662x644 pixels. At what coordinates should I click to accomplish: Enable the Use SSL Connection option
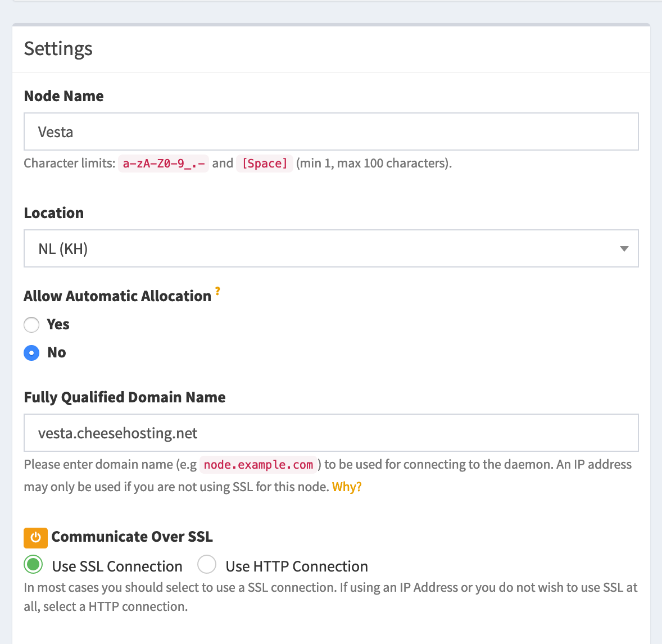(34, 564)
